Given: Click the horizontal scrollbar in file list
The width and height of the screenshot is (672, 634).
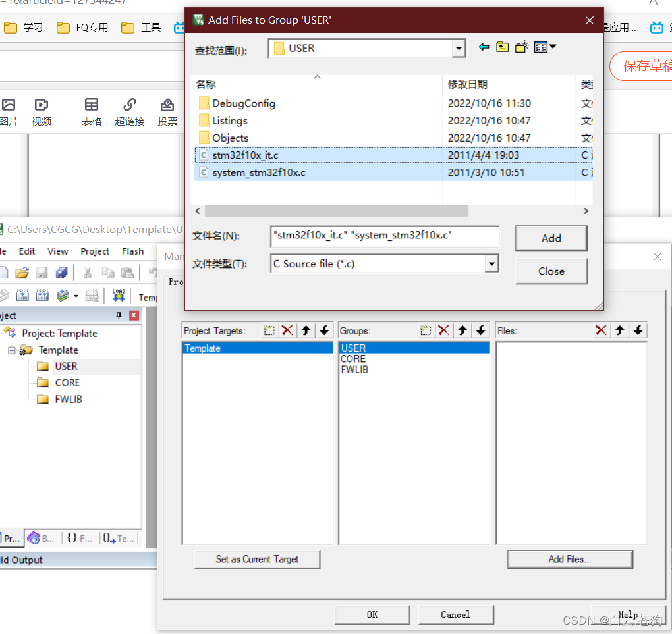Looking at the screenshot, I should (x=337, y=211).
